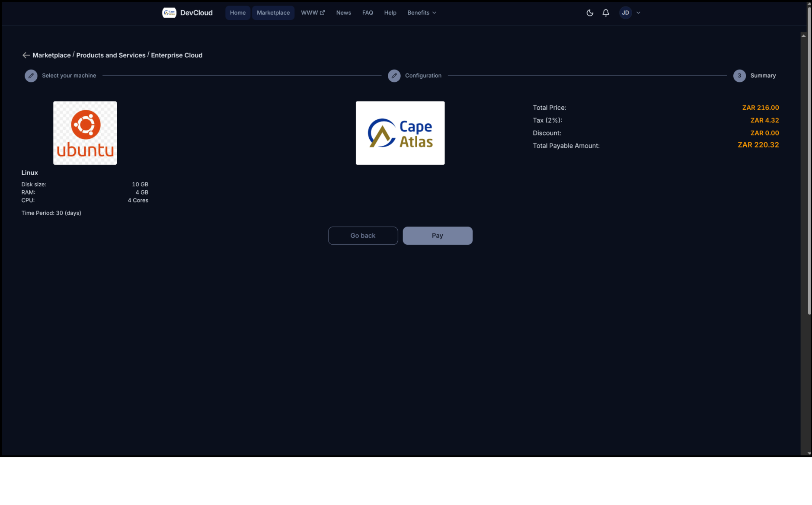Click the DevCloud logo icon
This screenshot has width=812, height=505.
coord(169,13)
